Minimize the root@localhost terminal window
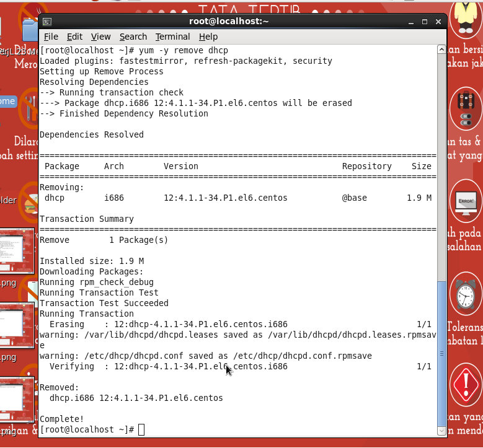The width and height of the screenshot is (483, 448). [x=411, y=22]
